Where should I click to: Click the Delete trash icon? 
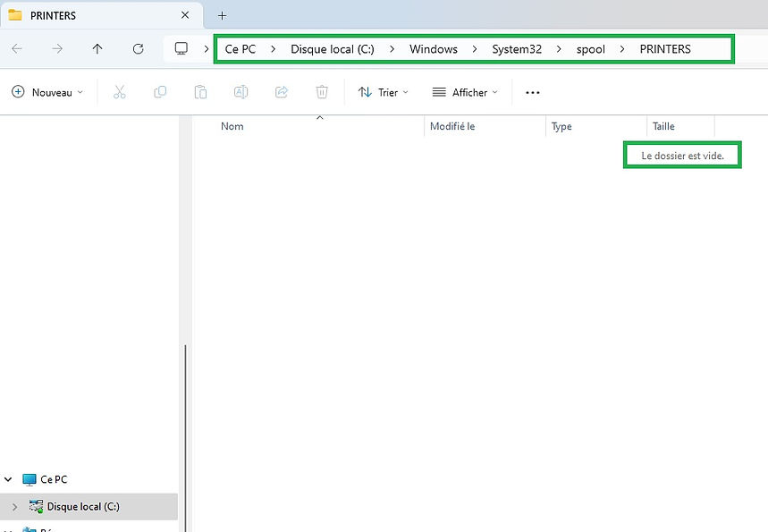click(x=322, y=92)
